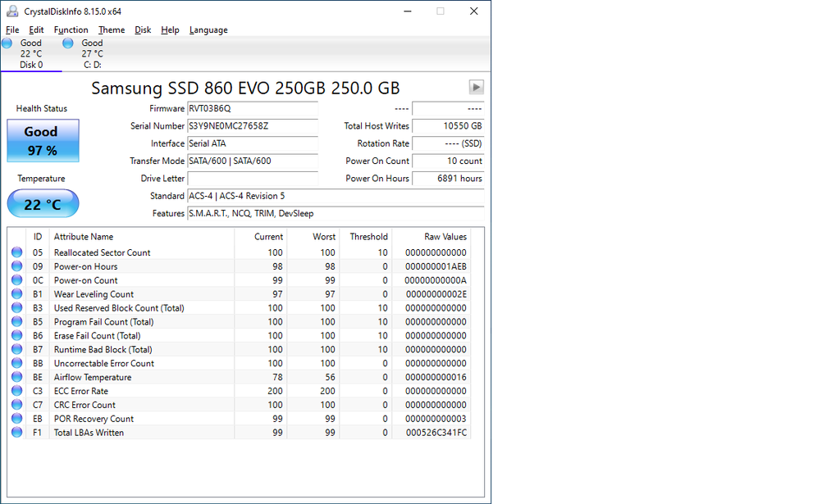Click raw value 00000000002E
This screenshot has height=504, width=840.
click(x=436, y=294)
